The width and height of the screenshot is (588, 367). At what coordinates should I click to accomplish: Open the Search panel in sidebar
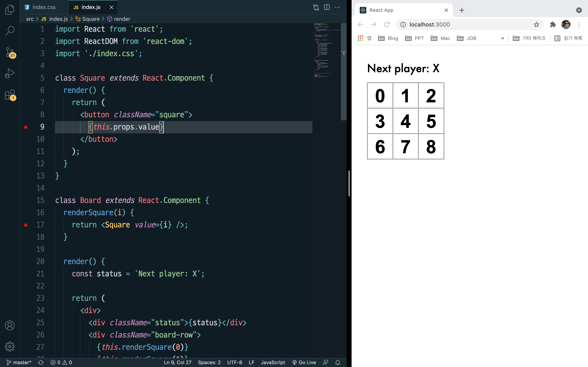[x=10, y=31]
